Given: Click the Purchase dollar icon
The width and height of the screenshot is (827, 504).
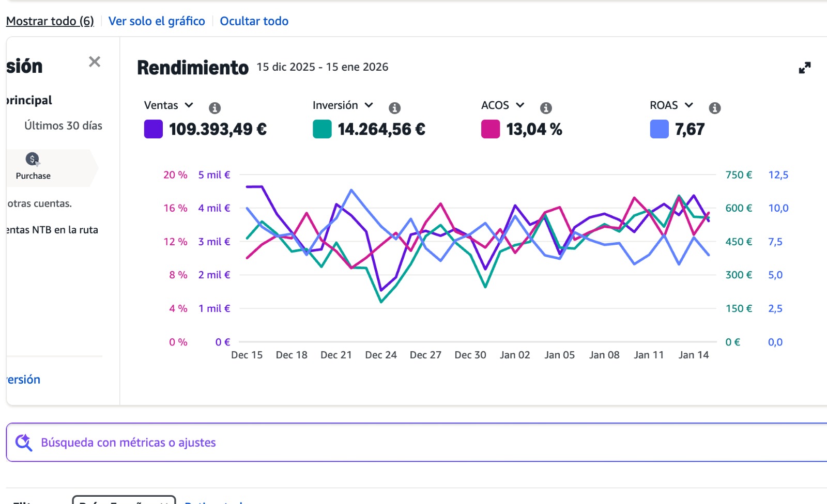Looking at the screenshot, I should tap(33, 159).
